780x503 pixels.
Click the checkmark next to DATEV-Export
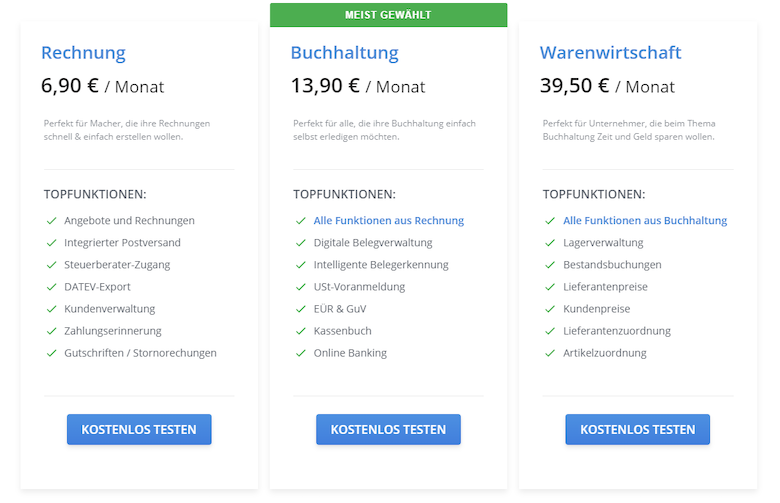tap(51, 287)
